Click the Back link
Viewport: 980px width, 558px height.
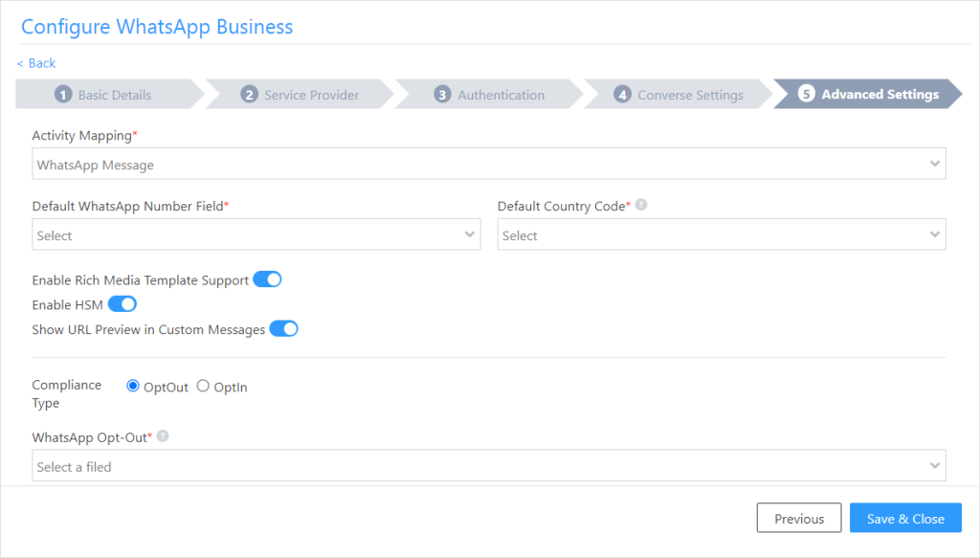37,63
